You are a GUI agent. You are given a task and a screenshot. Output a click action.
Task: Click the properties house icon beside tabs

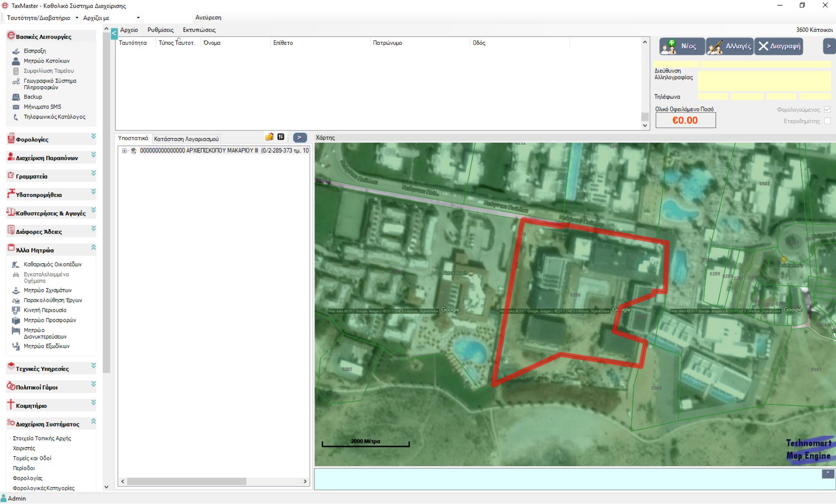pos(269,137)
